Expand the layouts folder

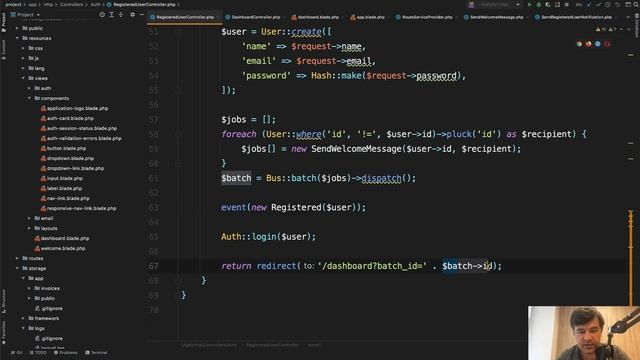29,228
